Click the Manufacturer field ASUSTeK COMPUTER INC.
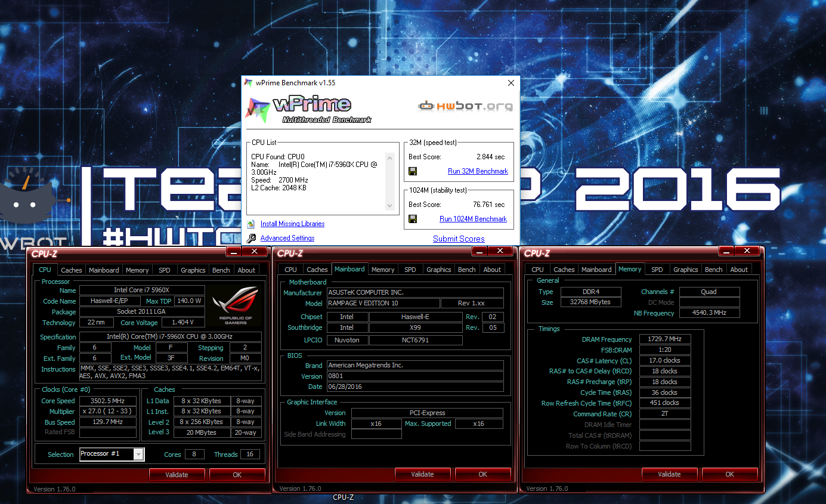826x504 pixels. click(x=415, y=293)
